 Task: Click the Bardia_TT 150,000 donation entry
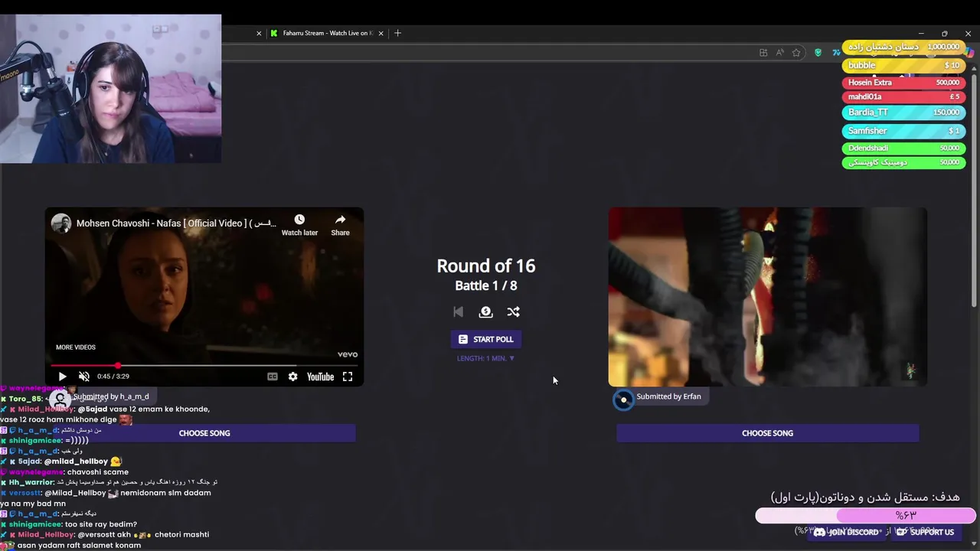click(x=903, y=112)
